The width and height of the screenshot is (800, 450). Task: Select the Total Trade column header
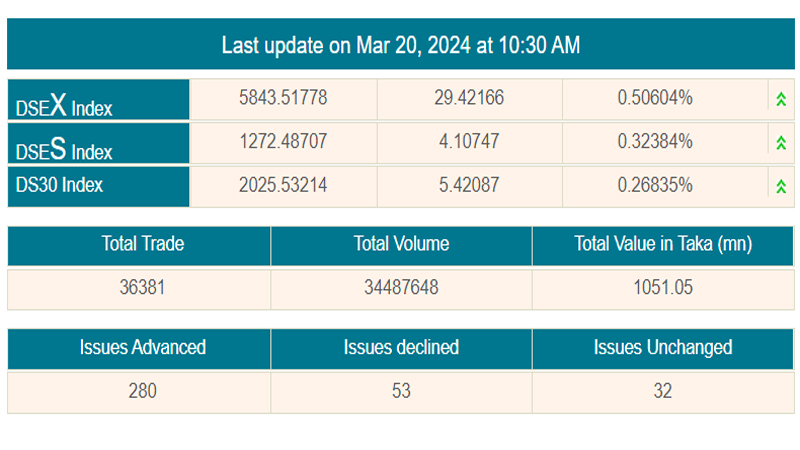point(138,244)
